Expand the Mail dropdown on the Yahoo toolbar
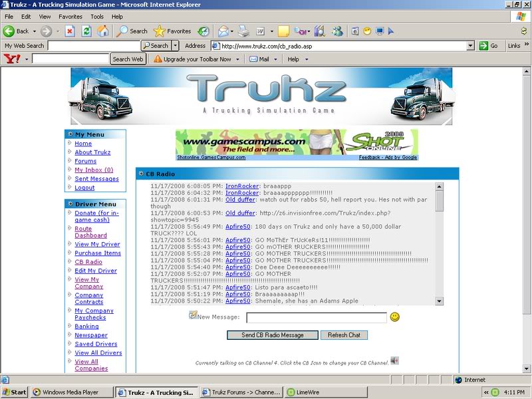This screenshot has height=399, width=532. [x=275, y=59]
